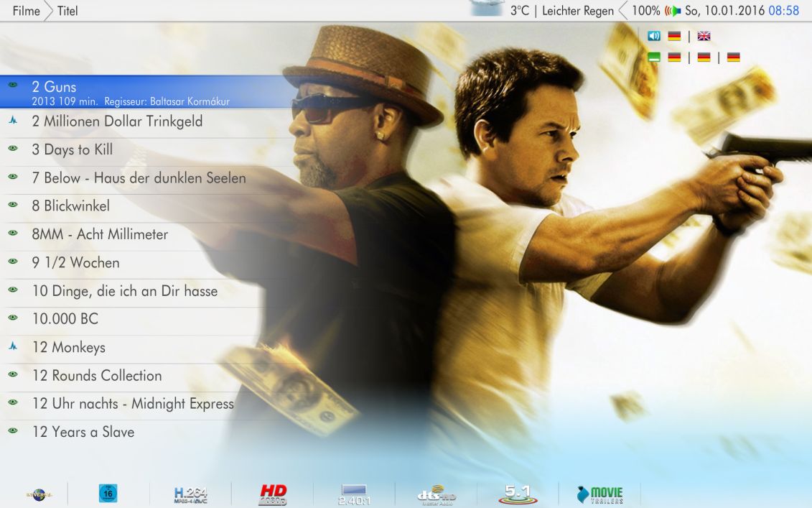Image resolution: width=812 pixels, height=508 pixels.
Task: Click the Universal studio logo
Action: tap(39, 494)
